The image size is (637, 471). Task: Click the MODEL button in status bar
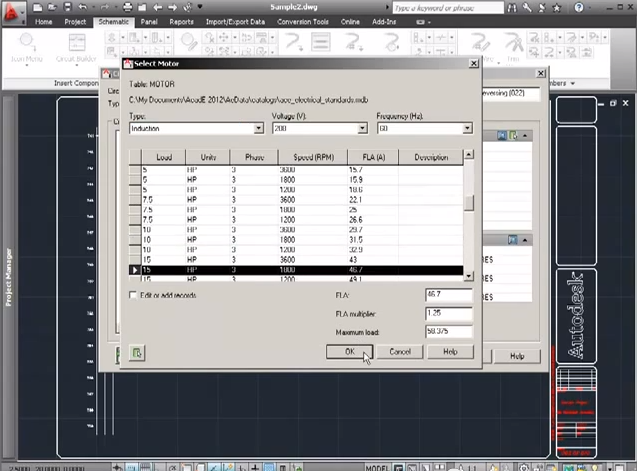coord(377,468)
